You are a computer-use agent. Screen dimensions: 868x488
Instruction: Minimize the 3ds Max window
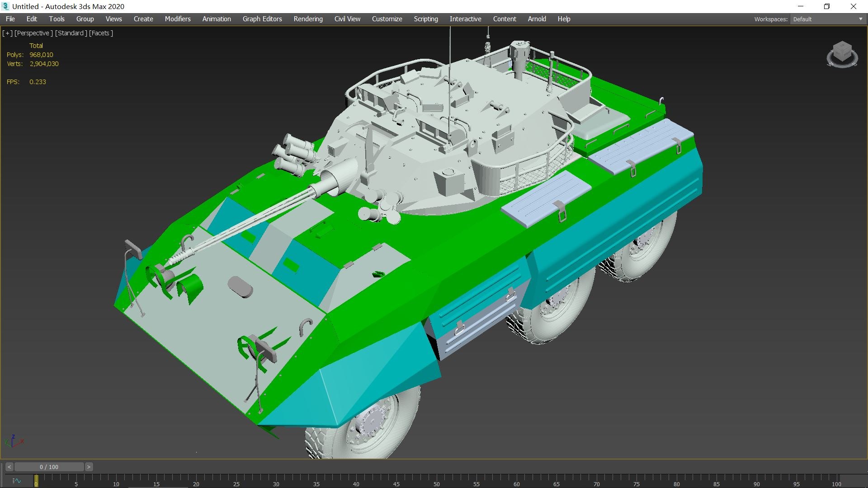(801, 6)
